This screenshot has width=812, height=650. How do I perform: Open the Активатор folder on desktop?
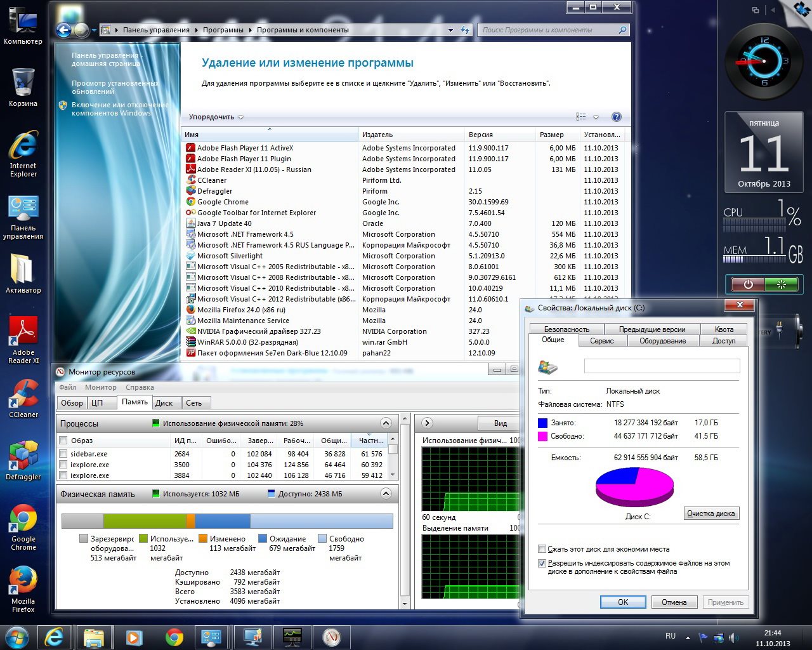(x=23, y=274)
